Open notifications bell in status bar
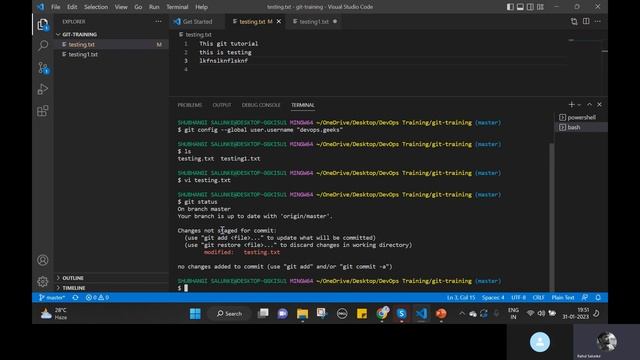This screenshot has height=360, width=640. tap(598, 298)
